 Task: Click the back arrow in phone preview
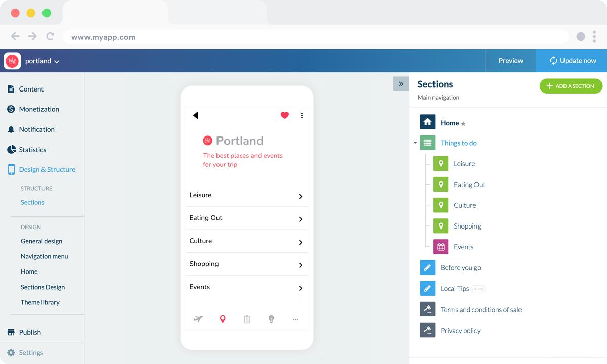pos(196,115)
